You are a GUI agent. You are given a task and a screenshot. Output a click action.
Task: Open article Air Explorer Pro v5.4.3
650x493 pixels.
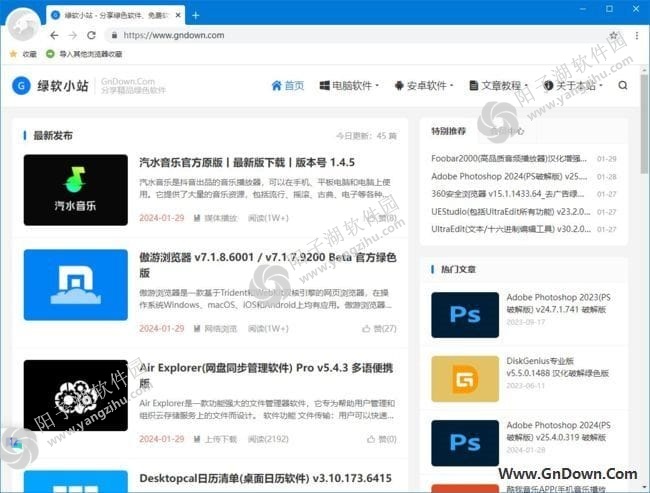pyautogui.click(x=266, y=376)
